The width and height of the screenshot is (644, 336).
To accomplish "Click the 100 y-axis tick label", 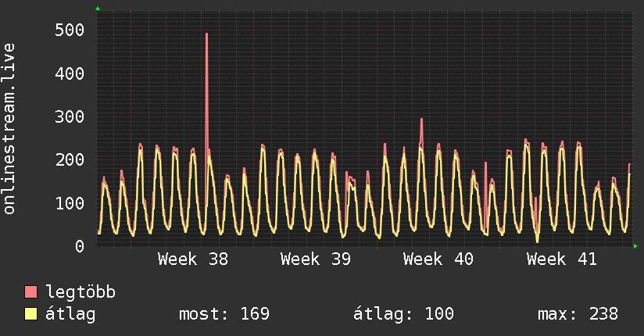I will (70, 203).
